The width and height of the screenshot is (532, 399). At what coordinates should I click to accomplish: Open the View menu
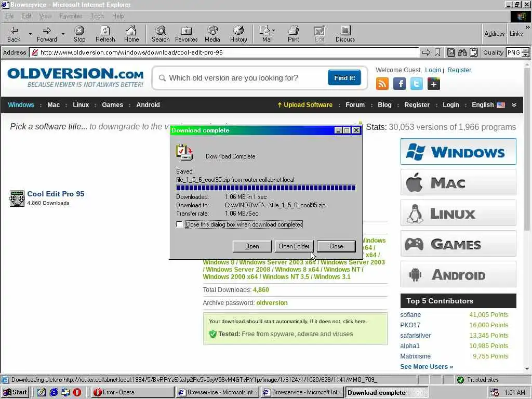coord(45,16)
